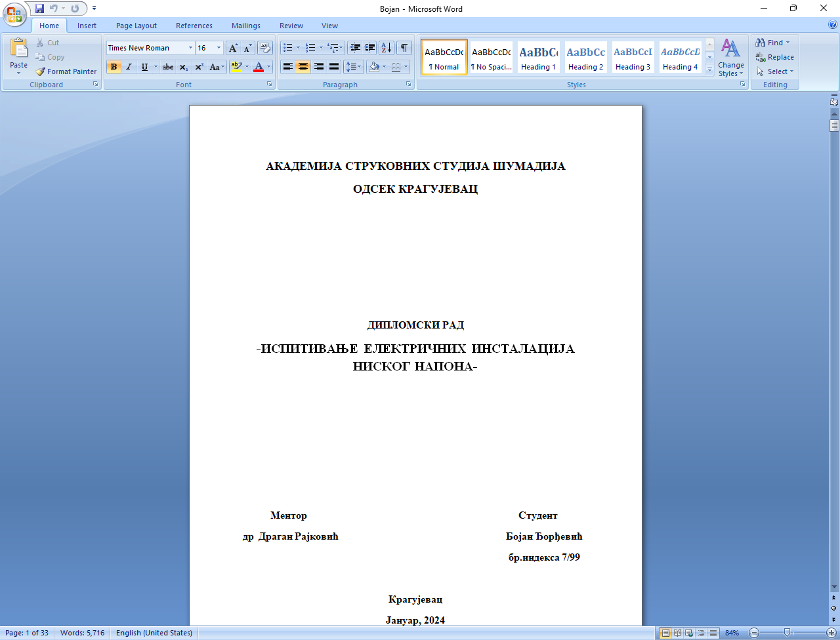Click the Sort icon in Paragraph group
Viewport: 840px width, 640px height.
[386, 48]
